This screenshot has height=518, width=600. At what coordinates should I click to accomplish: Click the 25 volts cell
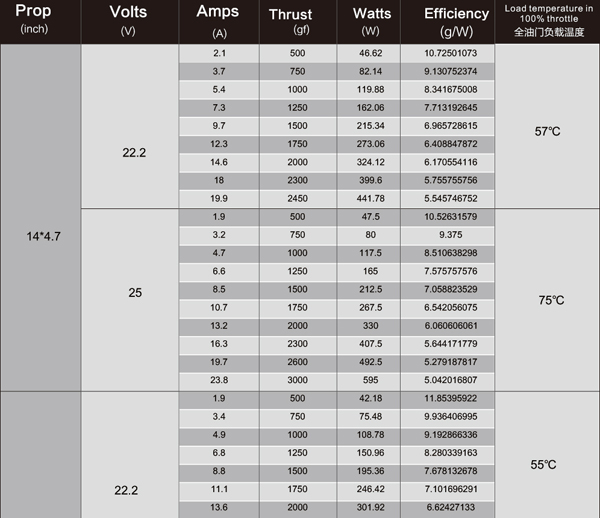click(x=135, y=293)
